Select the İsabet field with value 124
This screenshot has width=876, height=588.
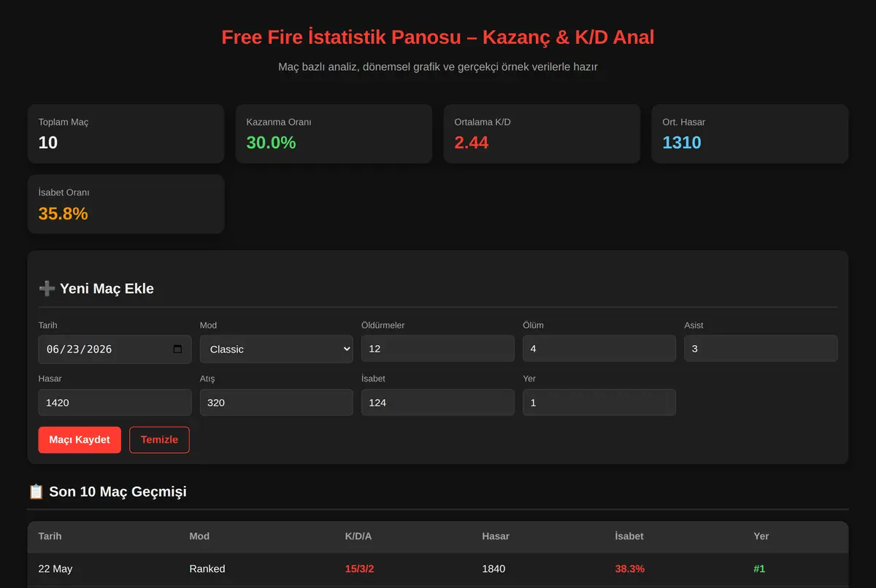tap(438, 403)
